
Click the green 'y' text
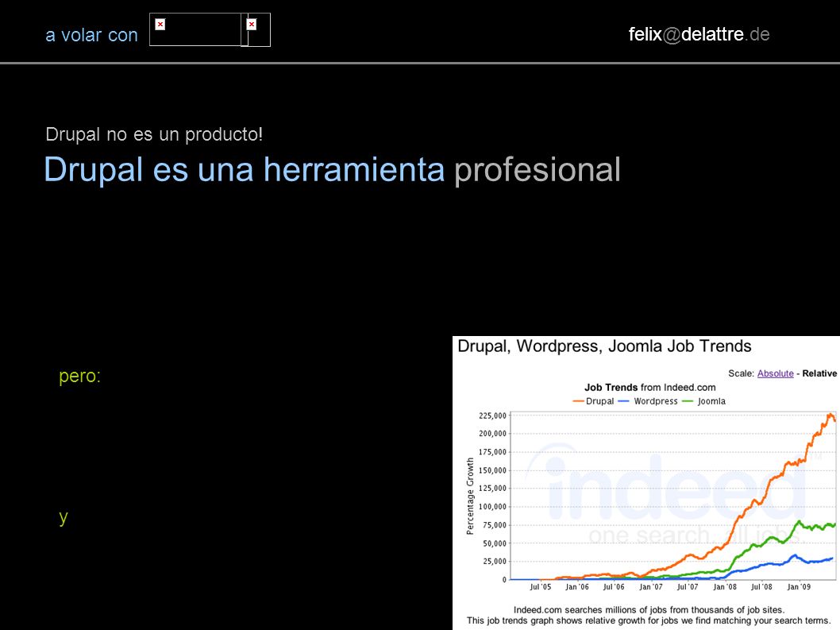pos(64,517)
